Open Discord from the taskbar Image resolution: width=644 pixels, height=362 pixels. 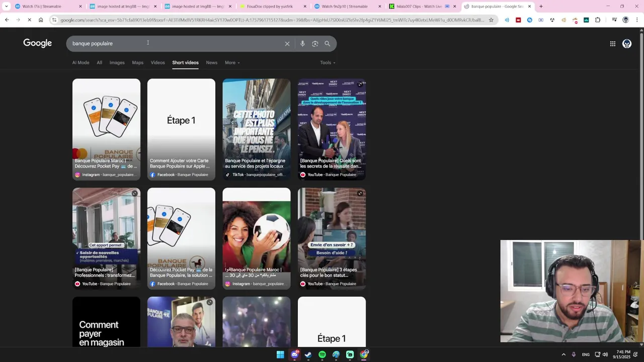(294, 354)
